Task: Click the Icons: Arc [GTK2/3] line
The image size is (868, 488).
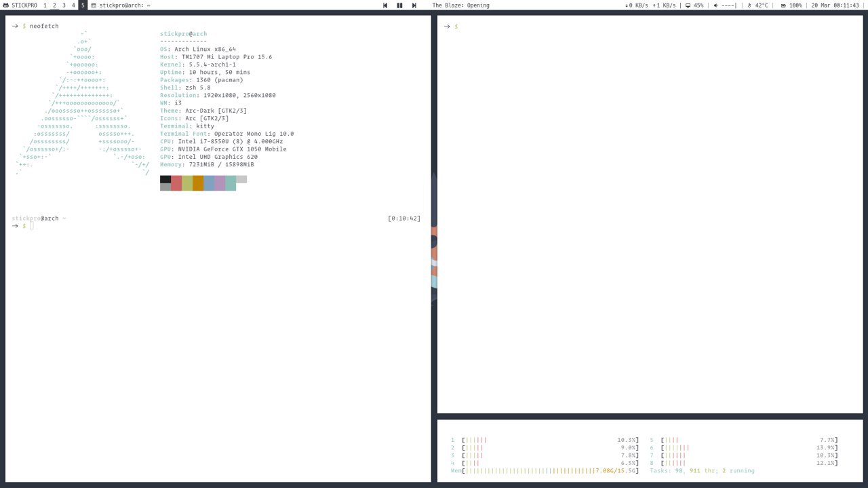Action: [x=194, y=118]
